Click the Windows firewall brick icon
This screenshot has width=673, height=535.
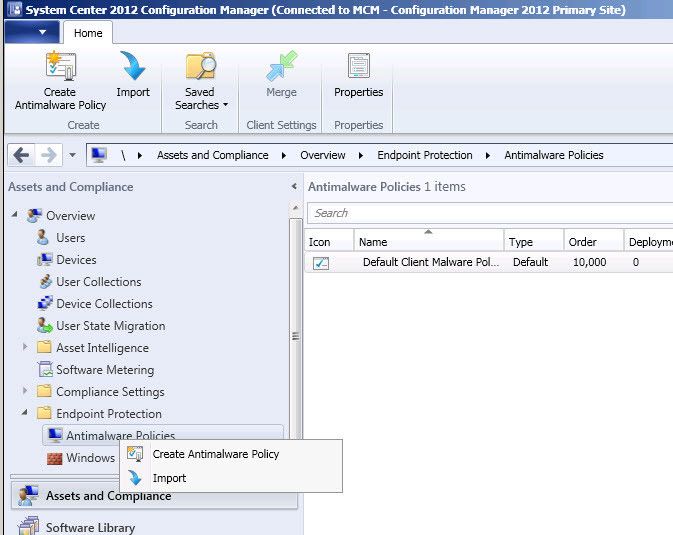[x=55, y=459]
